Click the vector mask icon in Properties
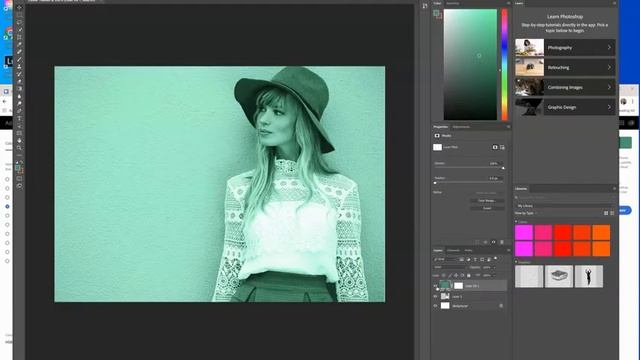 [502, 147]
